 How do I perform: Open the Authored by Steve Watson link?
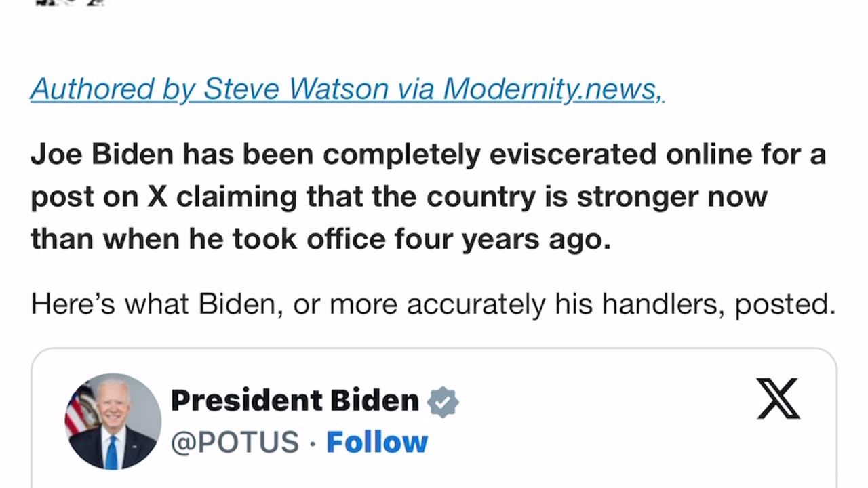click(347, 89)
